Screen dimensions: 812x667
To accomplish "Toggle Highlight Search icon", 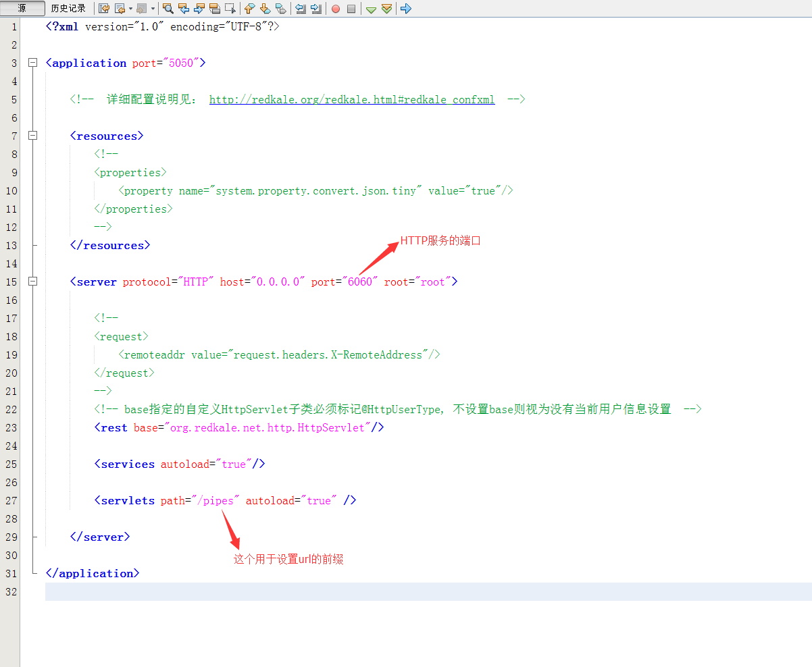I will click(215, 9).
